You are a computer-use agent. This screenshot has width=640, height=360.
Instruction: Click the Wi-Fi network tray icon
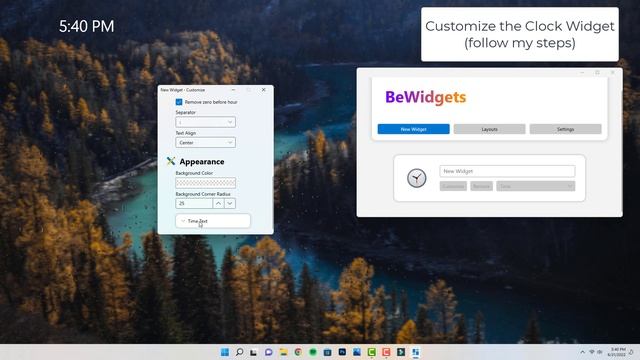click(592, 352)
